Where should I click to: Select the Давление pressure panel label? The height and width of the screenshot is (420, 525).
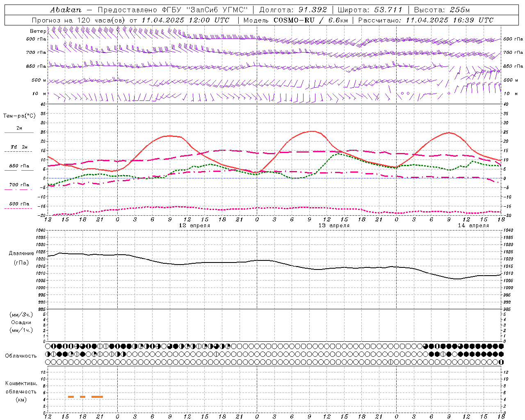coord(21,253)
